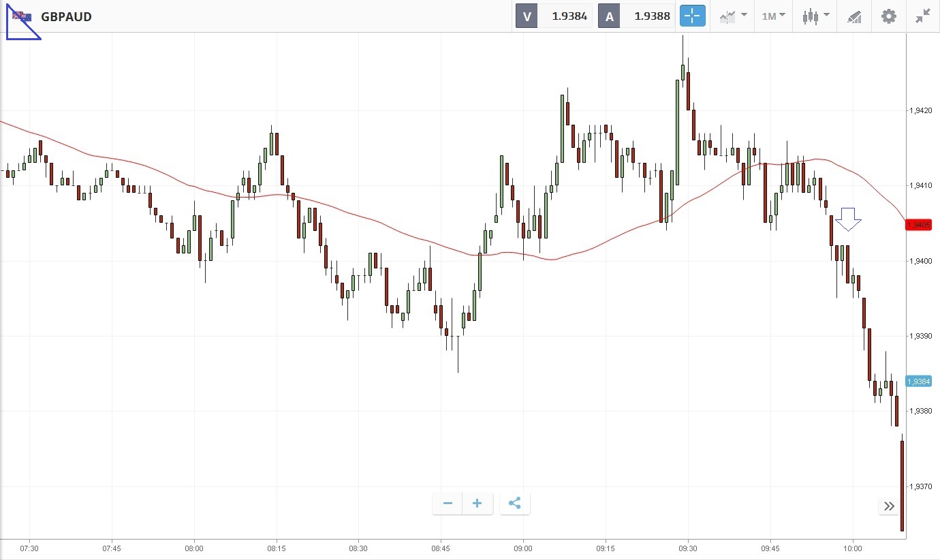Image resolution: width=940 pixels, height=560 pixels.
Task: Click the blue down arrow marker
Action: pyautogui.click(x=848, y=219)
